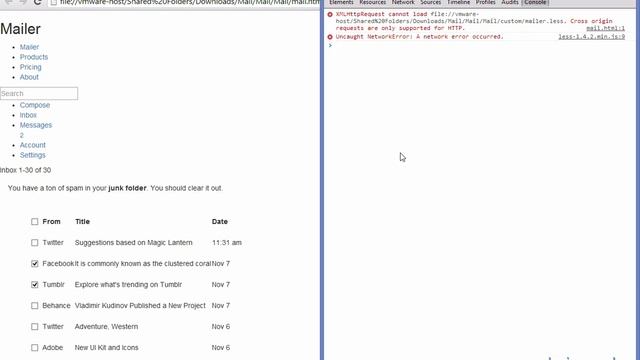Open the Products link

[x=34, y=57]
